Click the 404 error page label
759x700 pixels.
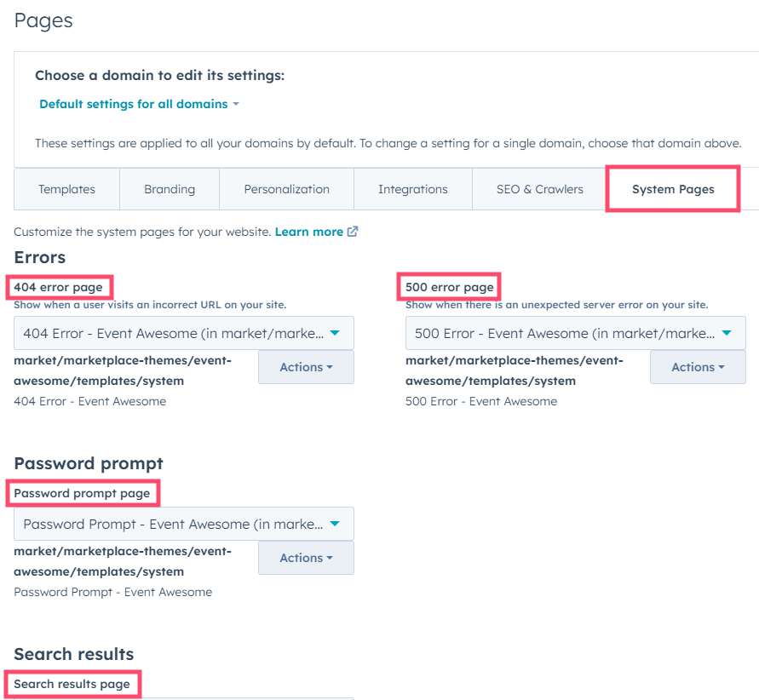(x=58, y=287)
